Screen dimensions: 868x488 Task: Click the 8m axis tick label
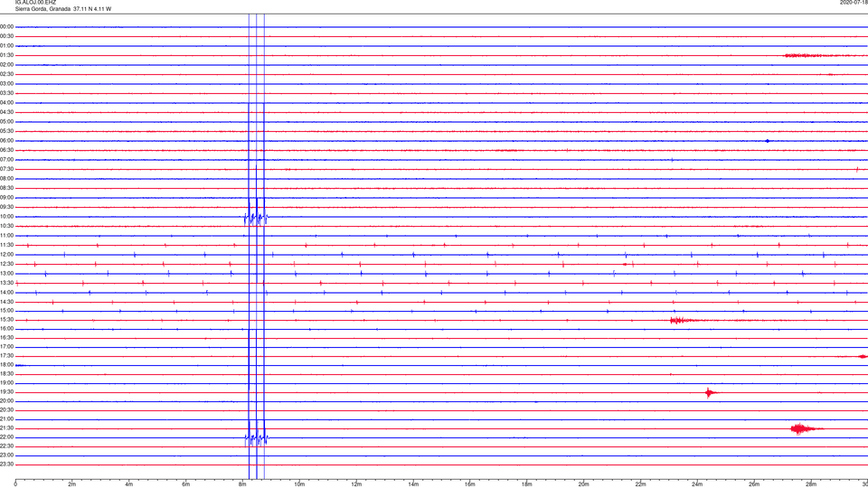click(242, 484)
